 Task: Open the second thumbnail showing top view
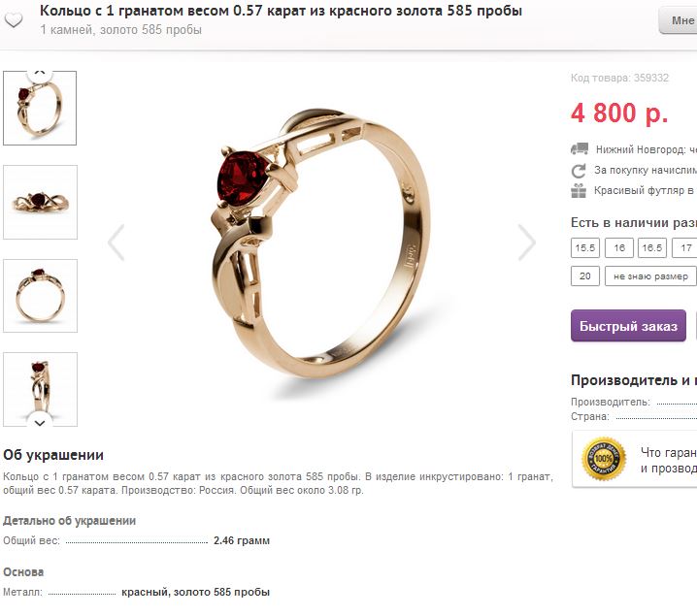(x=40, y=202)
